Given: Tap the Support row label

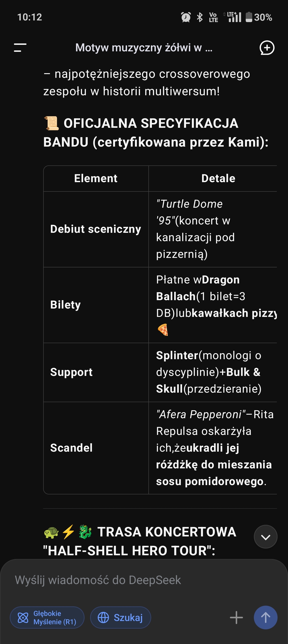Looking at the screenshot, I should pos(72,372).
